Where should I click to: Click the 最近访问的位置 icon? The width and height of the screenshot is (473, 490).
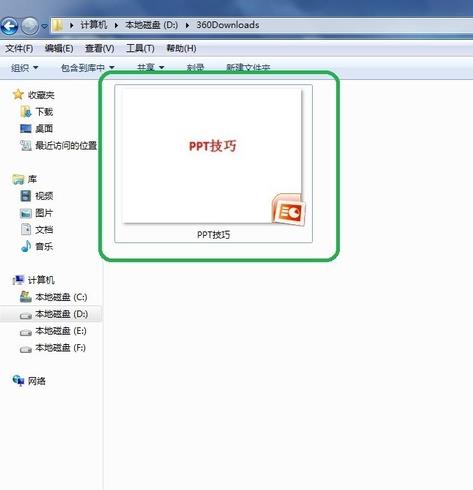[x=26, y=145]
